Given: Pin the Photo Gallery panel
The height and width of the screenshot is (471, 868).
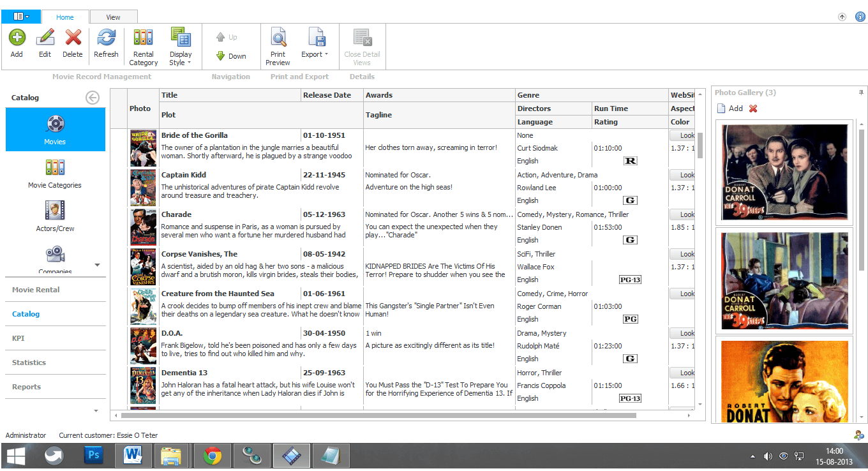Looking at the screenshot, I should [x=861, y=93].
